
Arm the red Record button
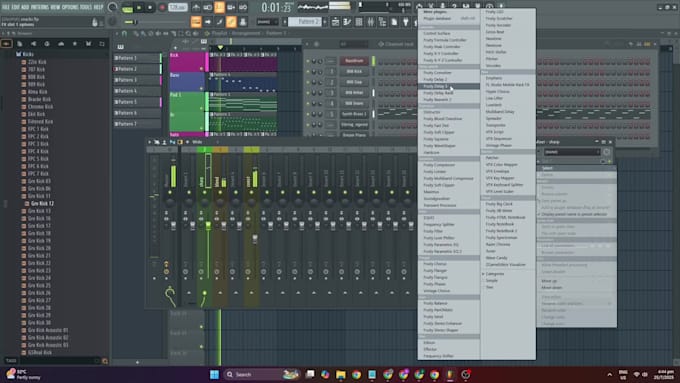pyautogui.click(x=162, y=7)
